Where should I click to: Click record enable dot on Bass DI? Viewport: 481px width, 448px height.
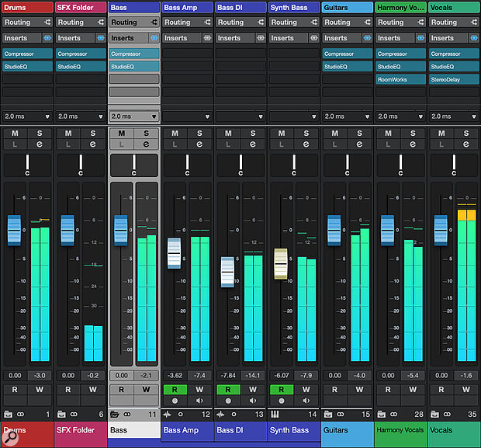coord(228,401)
